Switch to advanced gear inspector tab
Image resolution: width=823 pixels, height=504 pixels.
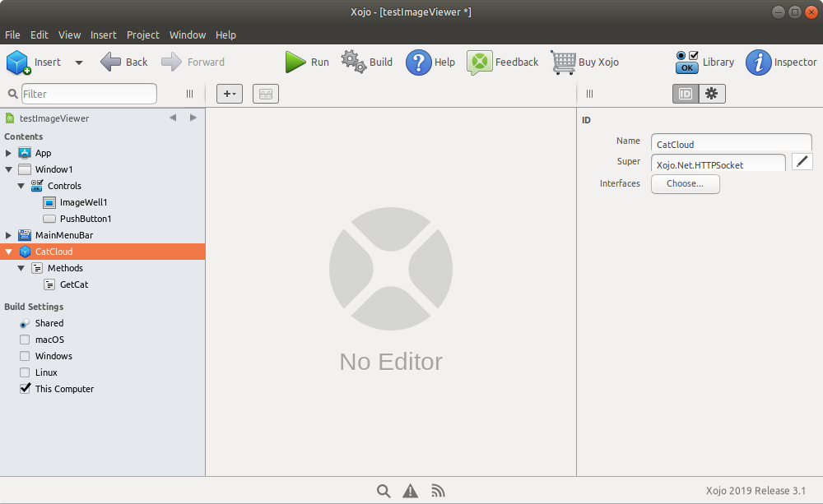point(712,94)
